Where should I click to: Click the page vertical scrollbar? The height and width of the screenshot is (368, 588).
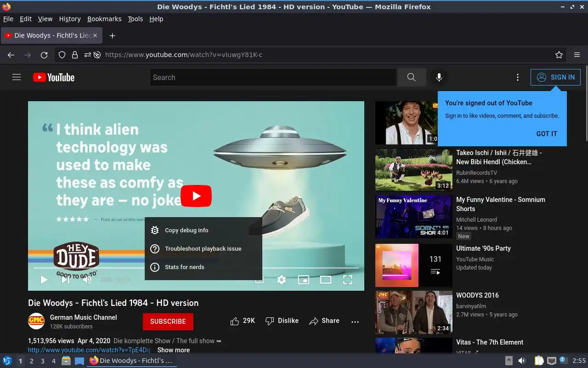586,103
